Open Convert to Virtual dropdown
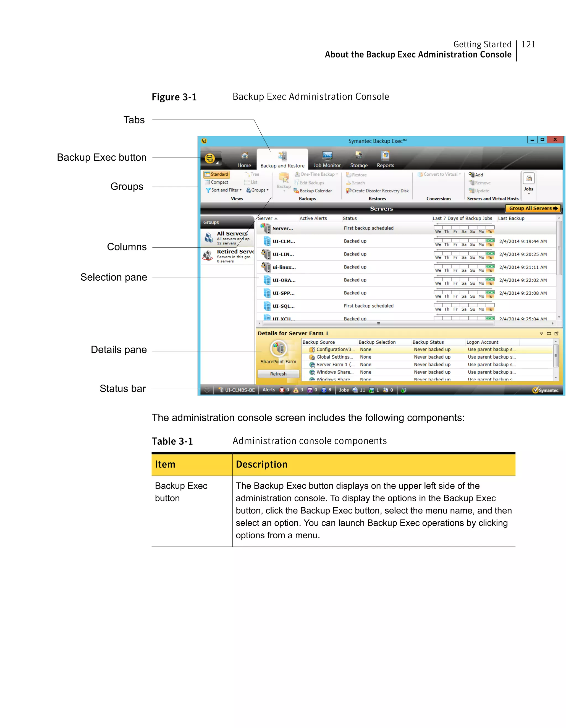The width and height of the screenshot is (566, 728). [439, 174]
